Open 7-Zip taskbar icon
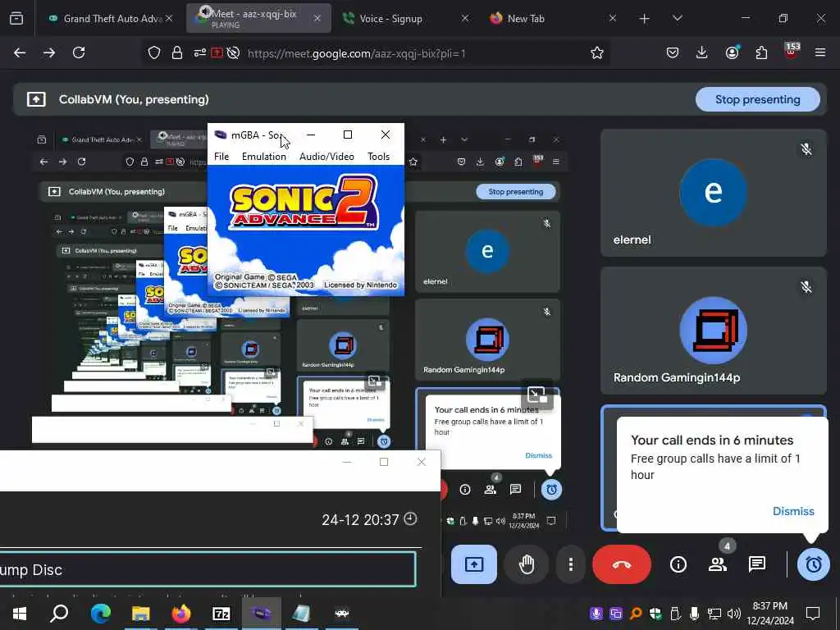The width and height of the screenshot is (840, 630). pos(221,613)
